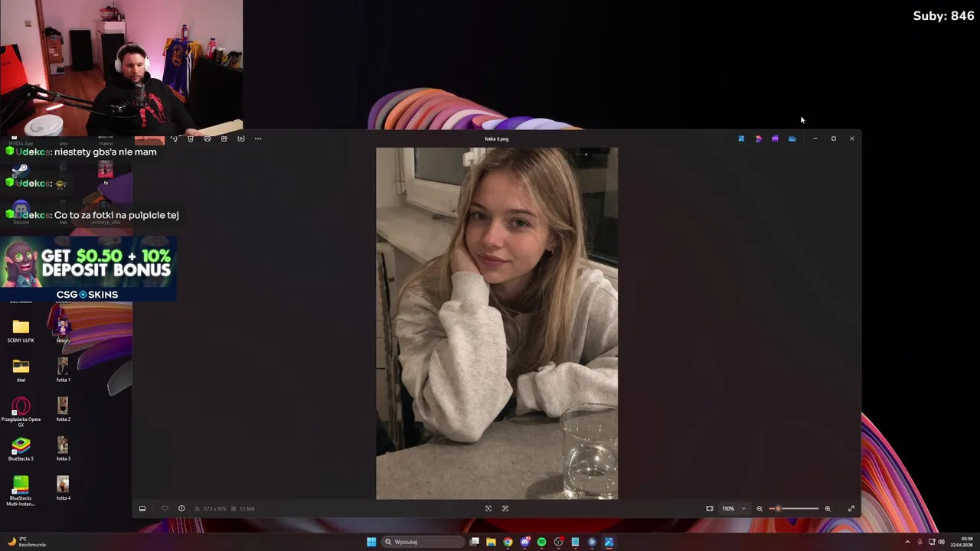Open Clipchamp icon in Photos title bar
Viewport: 980px width, 551px height.
(x=775, y=139)
